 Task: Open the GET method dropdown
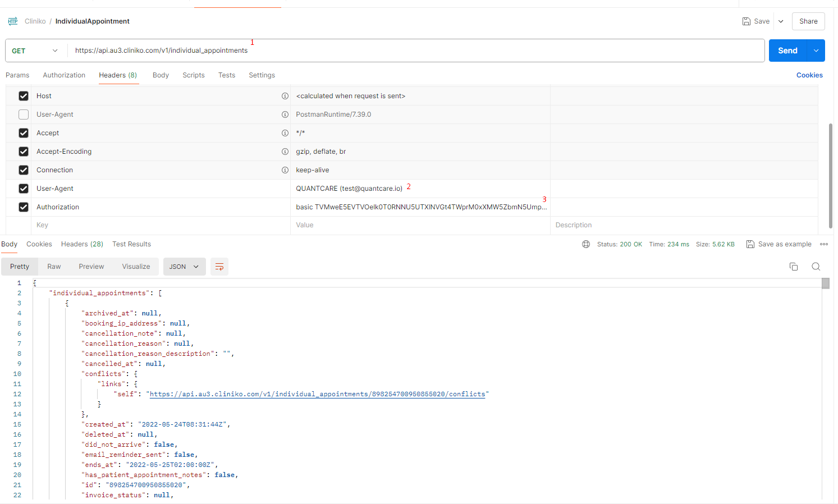click(35, 51)
